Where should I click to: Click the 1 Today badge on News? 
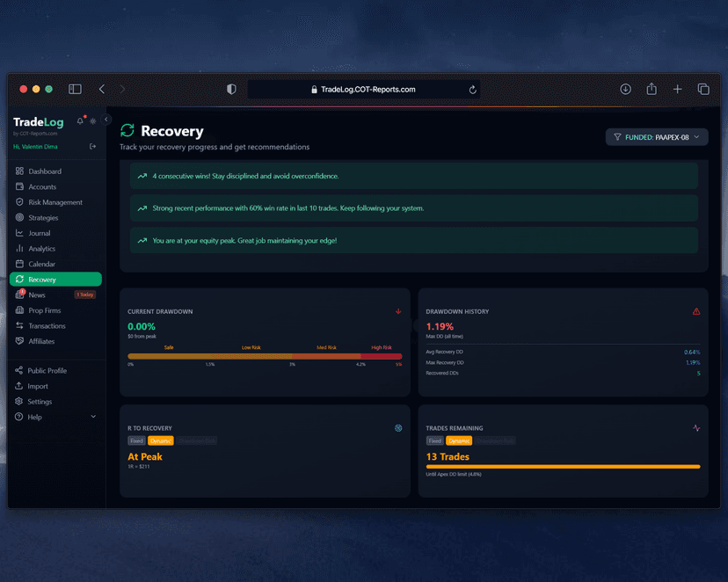click(85, 295)
